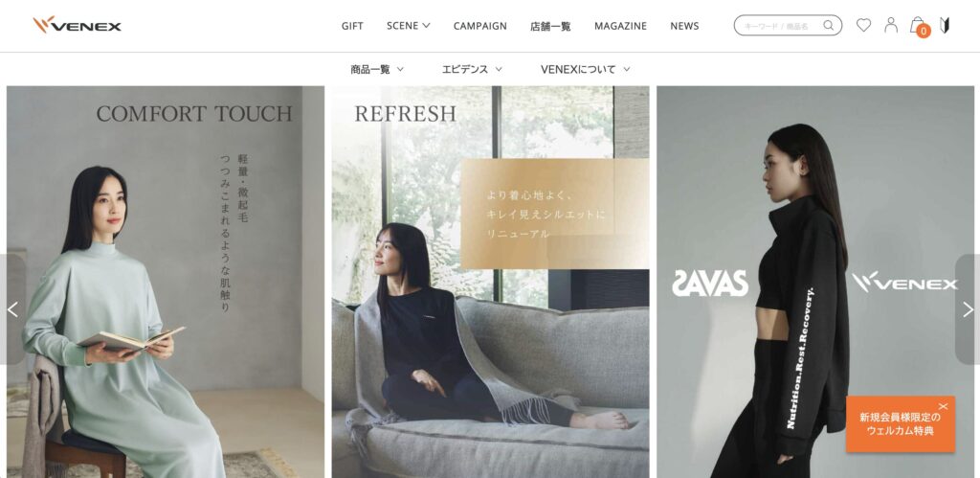Open the NEWS link
Screen dimensions: 980x478
pyautogui.click(x=684, y=26)
